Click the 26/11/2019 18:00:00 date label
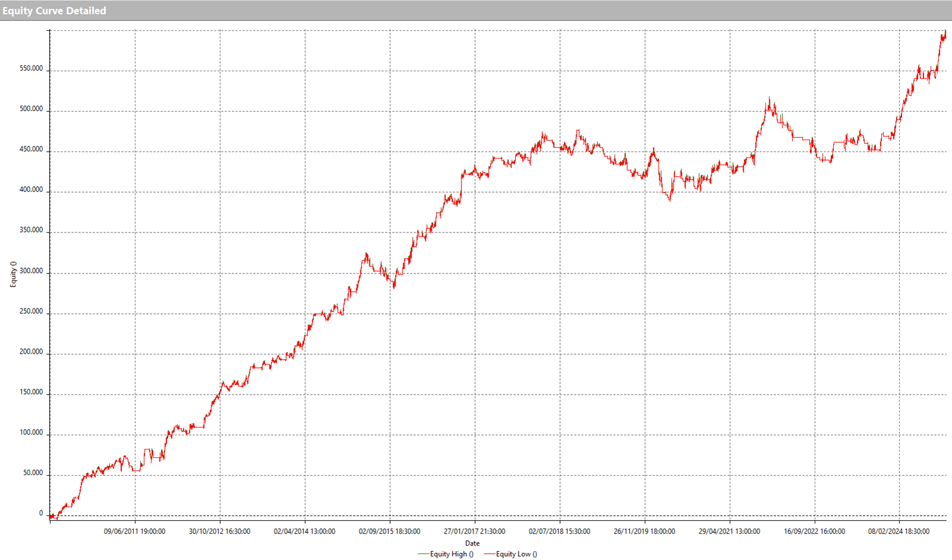This screenshot has width=952, height=560. point(645,532)
